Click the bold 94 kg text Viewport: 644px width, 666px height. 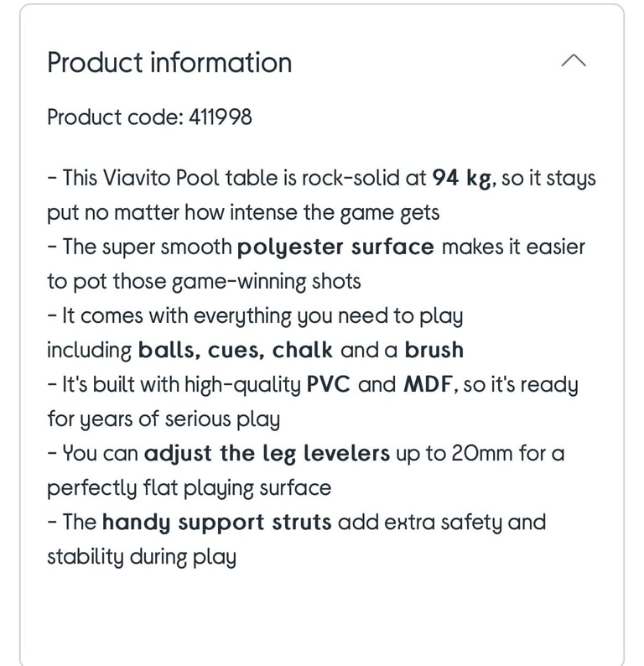point(464,178)
